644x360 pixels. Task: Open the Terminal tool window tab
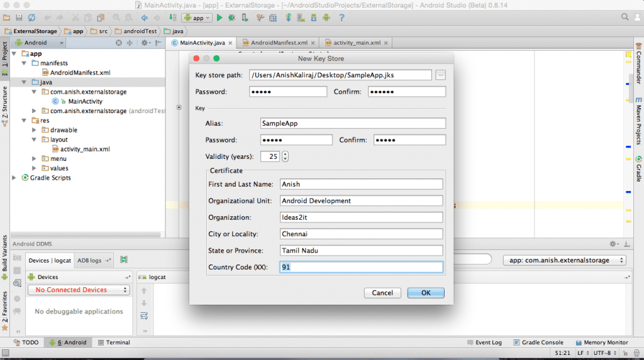point(114,342)
